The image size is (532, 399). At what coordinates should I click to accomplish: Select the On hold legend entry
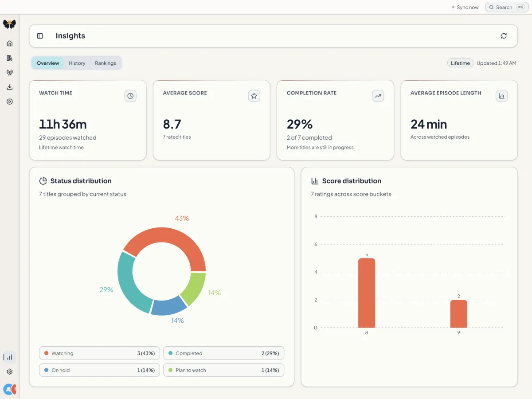(x=99, y=370)
